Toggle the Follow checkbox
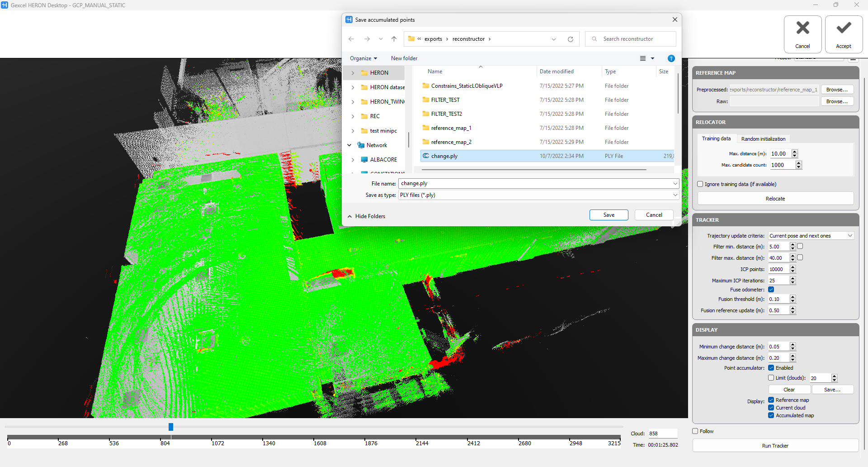Image resolution: width=868 pixels, height=467 pixels. [695, 431]
